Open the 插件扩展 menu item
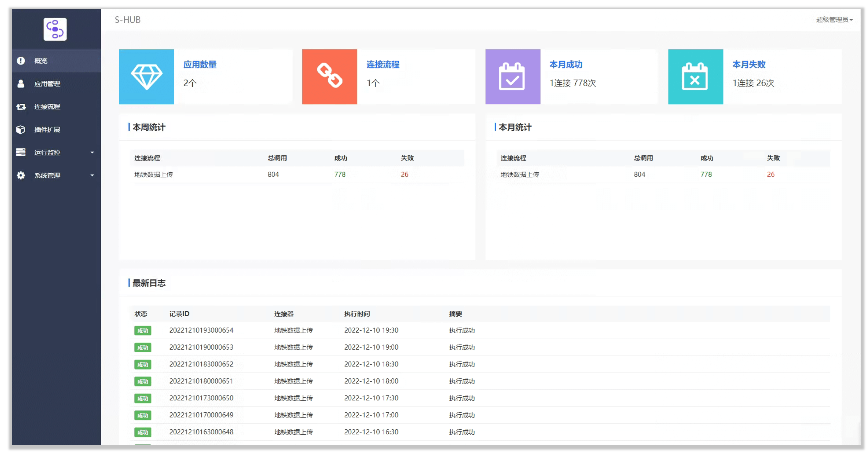The height and width of the screenshot is (452, 868). pos(56,130)
